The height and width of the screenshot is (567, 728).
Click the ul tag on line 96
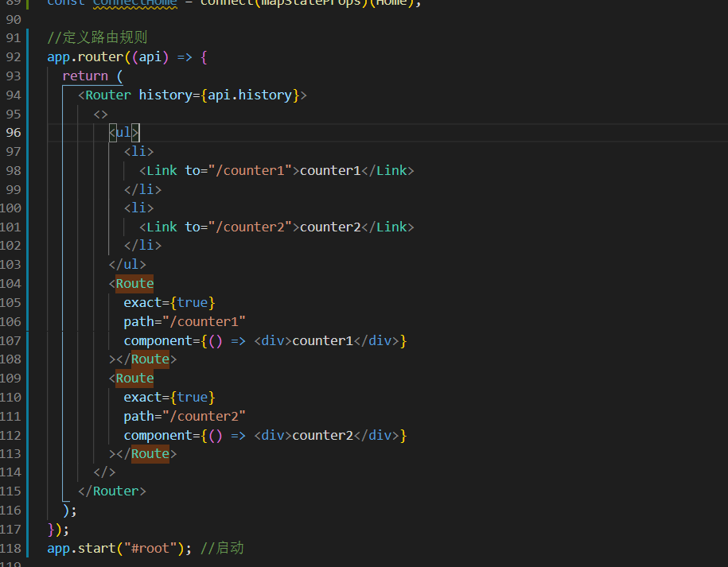click(x=123, y=132)
